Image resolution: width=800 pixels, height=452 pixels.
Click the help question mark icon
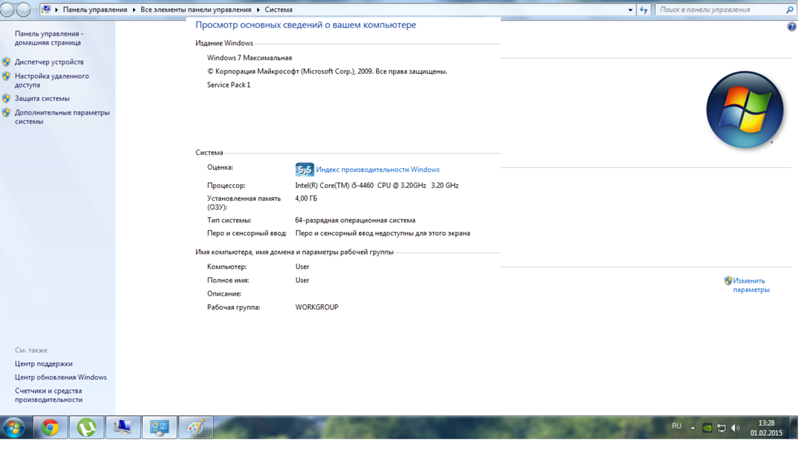pos(792,27)
